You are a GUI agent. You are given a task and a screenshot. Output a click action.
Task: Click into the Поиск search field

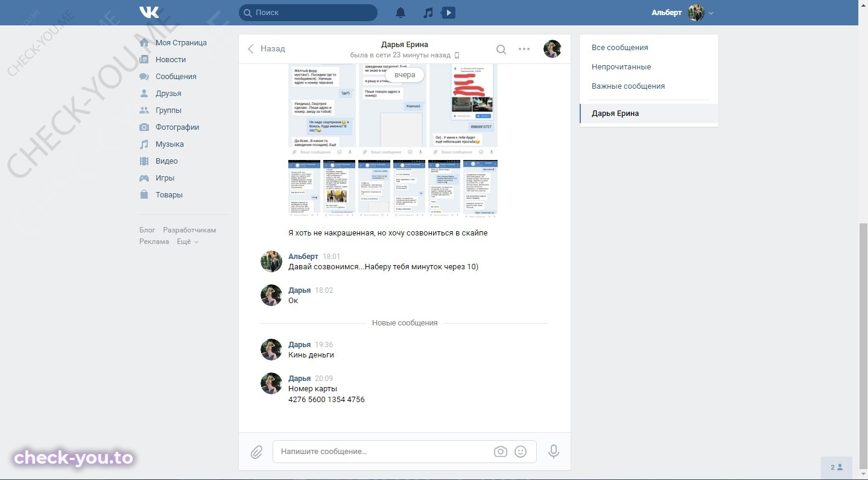[308, 12]
